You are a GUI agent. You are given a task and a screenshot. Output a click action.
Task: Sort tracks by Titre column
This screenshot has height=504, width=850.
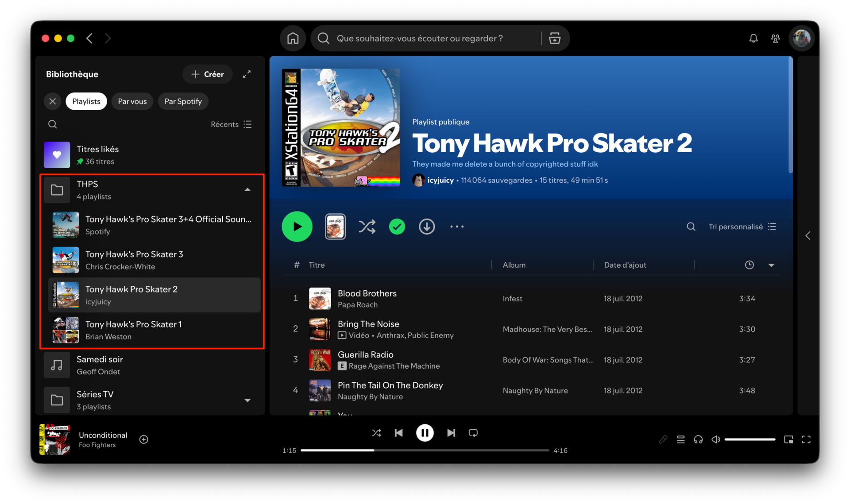(317, 265)
